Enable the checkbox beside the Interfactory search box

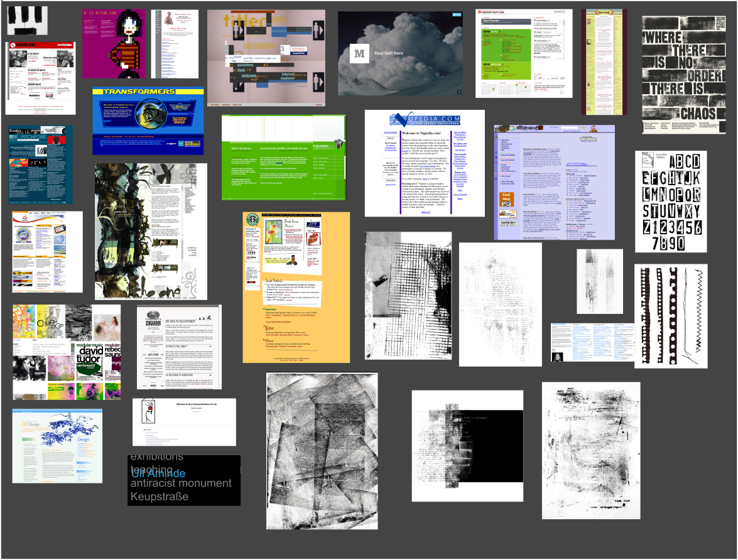click(562, 131)
